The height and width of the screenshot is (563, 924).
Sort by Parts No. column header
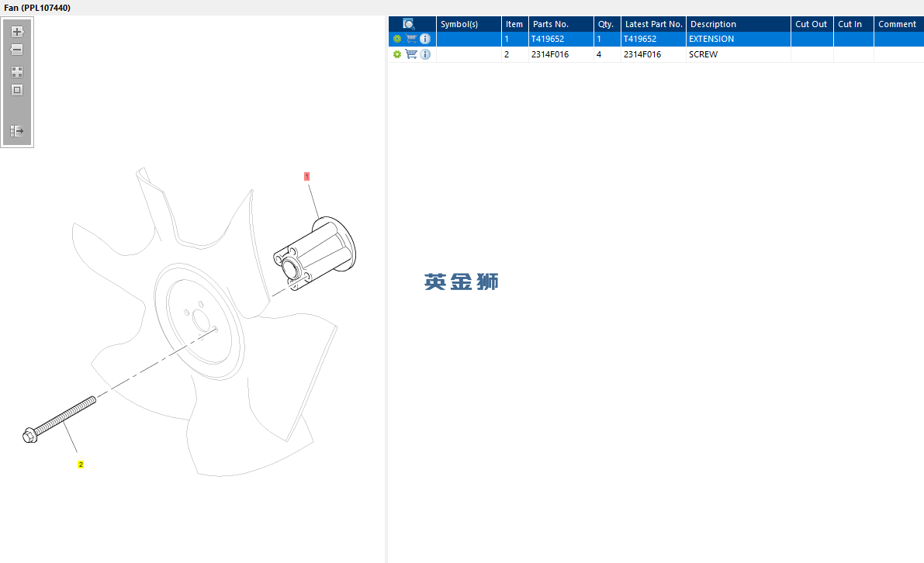(x=561, y=24)
